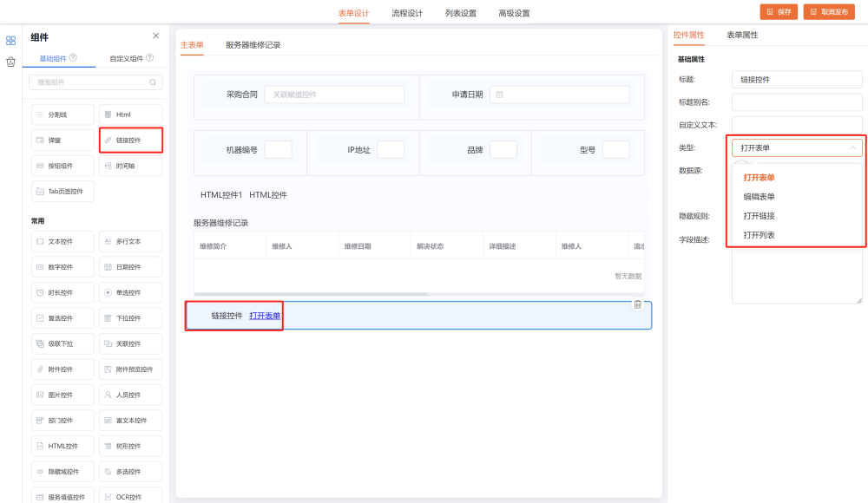Screen dimensions: 868x503
Task: Click the 标题别名 input field
Action: click(x=797, y=102)
